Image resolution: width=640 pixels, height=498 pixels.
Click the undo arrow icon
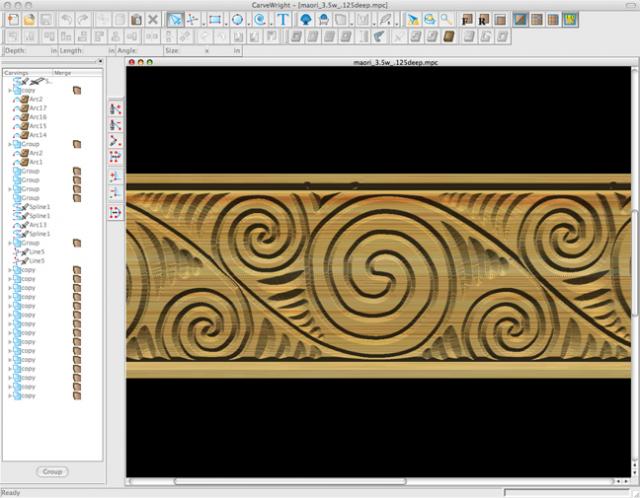point(68,19)
